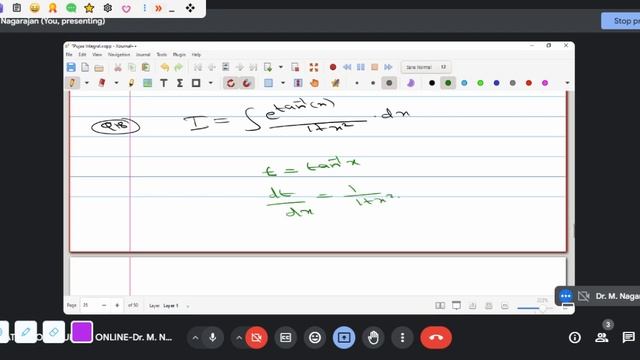The width and height of the screenshot is (640, 360).
Task: Create a new Xournal++ document
Action: pyautogui.click(x=85, y=67)
